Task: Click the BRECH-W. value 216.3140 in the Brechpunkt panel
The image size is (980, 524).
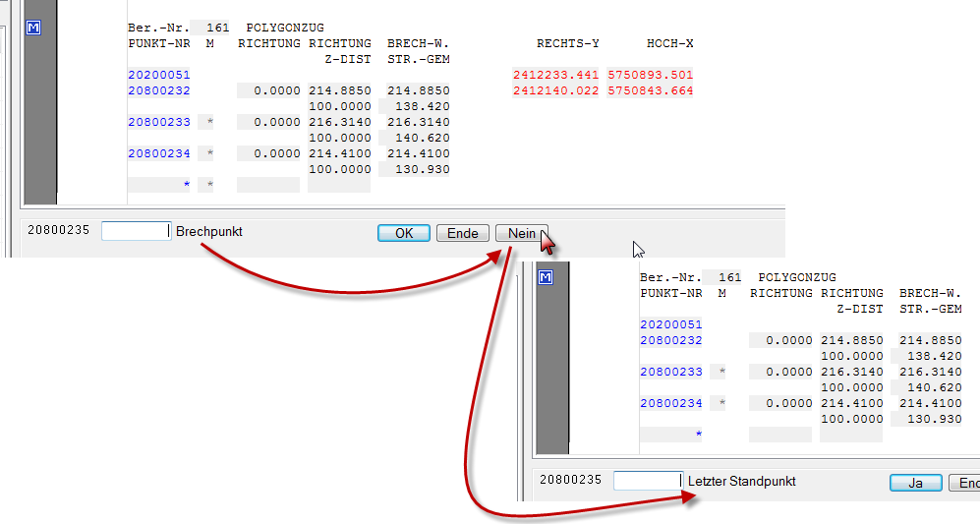Action: point(418,122)
